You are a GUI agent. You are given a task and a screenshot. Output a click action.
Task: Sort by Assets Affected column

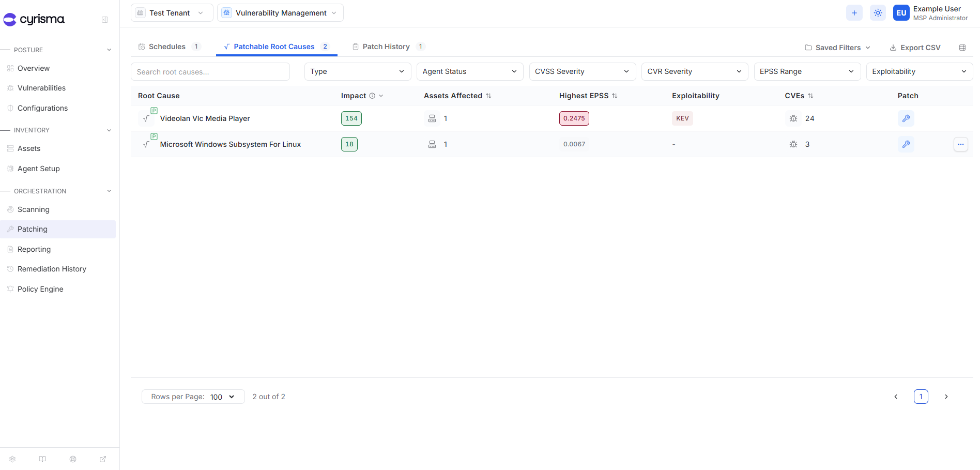pos(488,96)
